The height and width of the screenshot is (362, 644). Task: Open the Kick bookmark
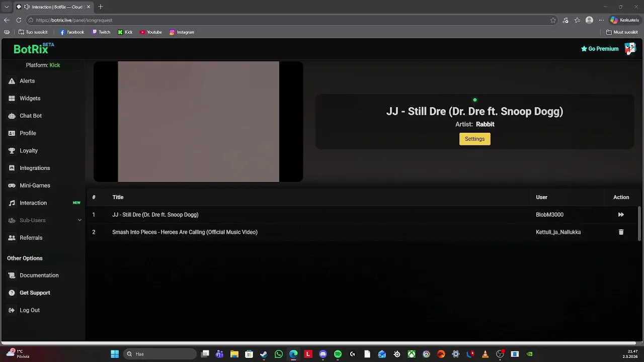click(x=125, y=32)
